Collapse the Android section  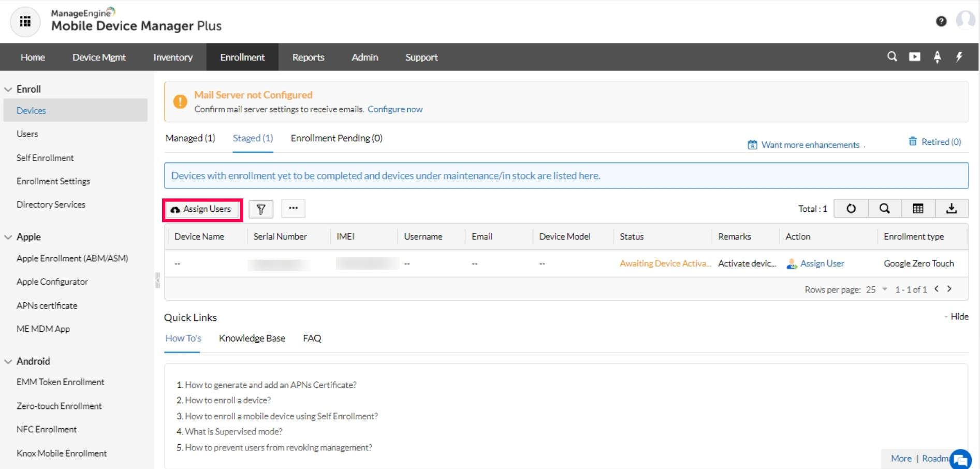click(8, 361)
